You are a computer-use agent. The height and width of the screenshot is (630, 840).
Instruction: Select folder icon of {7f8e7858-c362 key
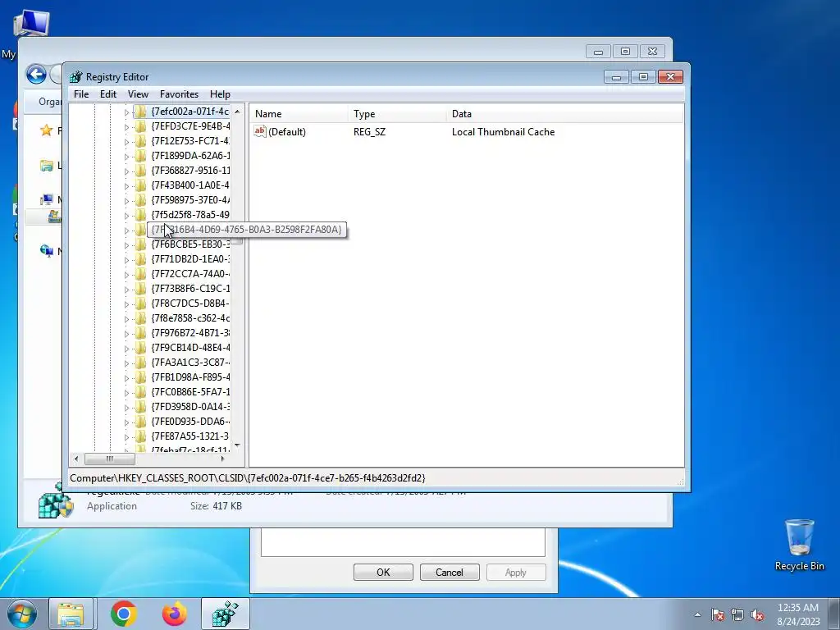(140, 318)
